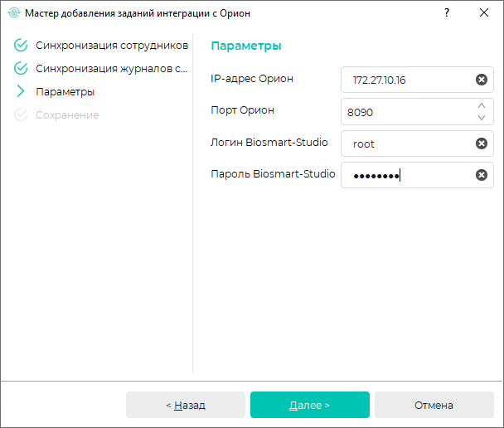Click the IP-адрес Орион label
This screenshot has height=428, width=504.
coord(252,79)
